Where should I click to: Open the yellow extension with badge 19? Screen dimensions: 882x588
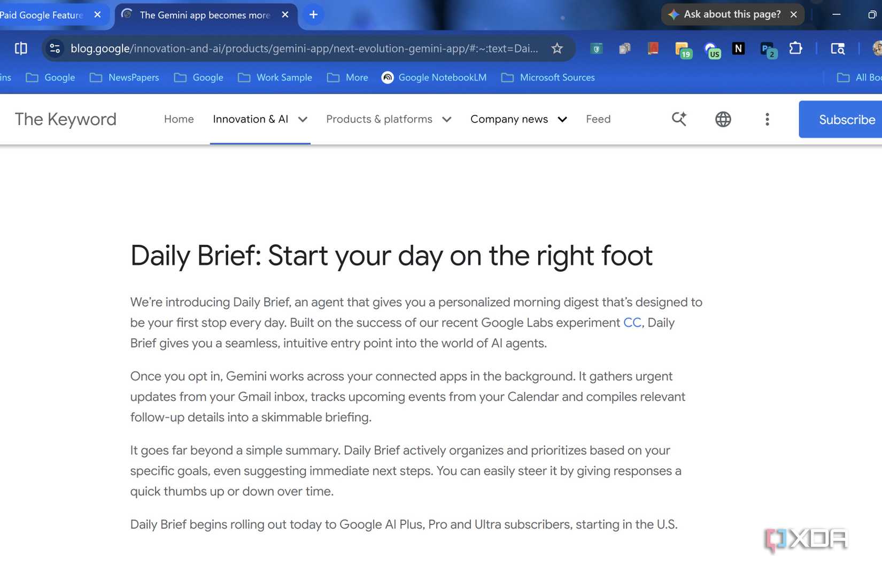683,50
